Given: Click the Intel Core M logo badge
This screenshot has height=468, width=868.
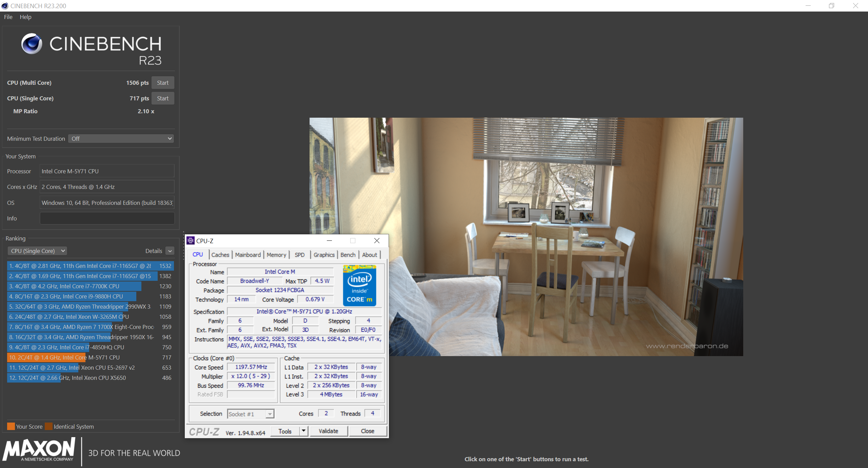Looking at the screenshot, I should coord(359,286).
